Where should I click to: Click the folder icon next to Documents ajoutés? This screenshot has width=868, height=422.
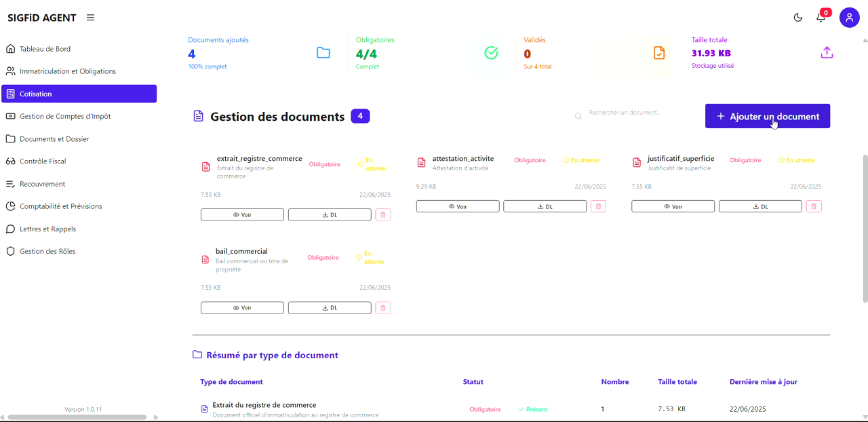(323, 52)
